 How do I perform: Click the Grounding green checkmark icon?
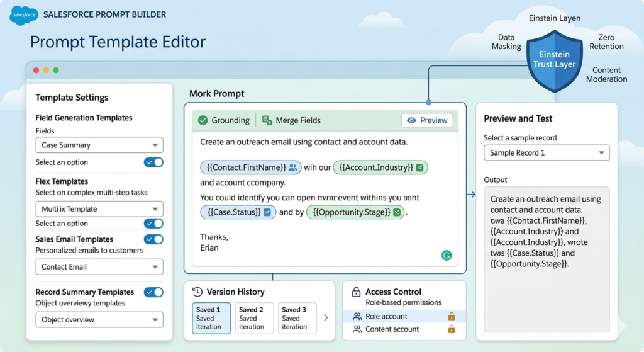[203, 120]
